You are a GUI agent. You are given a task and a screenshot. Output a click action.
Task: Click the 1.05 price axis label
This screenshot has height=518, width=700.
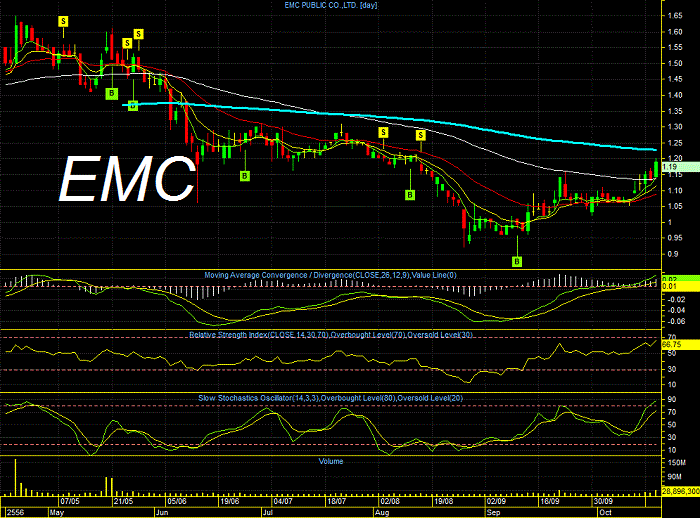click(675, 206)
